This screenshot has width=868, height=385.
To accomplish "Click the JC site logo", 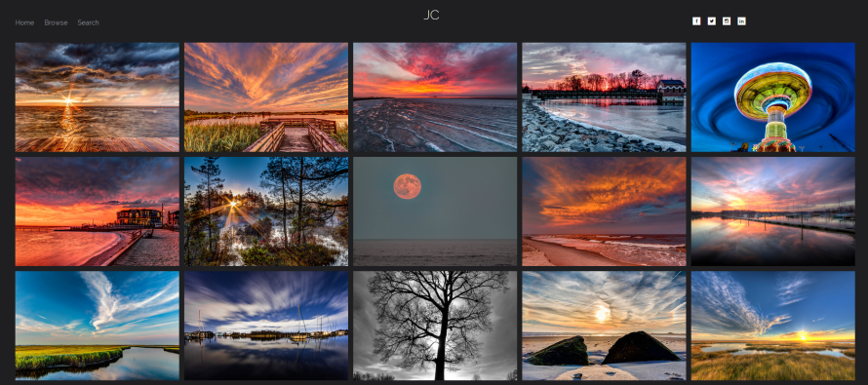I will pyautogui.click(x=431, y=15).
